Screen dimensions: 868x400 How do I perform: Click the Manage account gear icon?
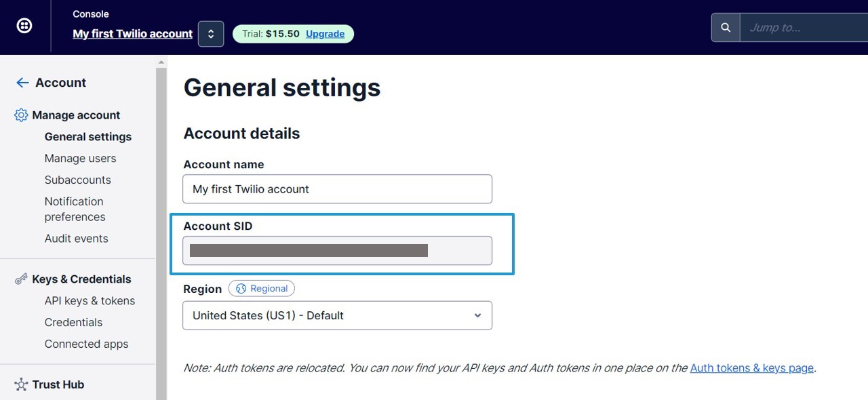point(21,115)
